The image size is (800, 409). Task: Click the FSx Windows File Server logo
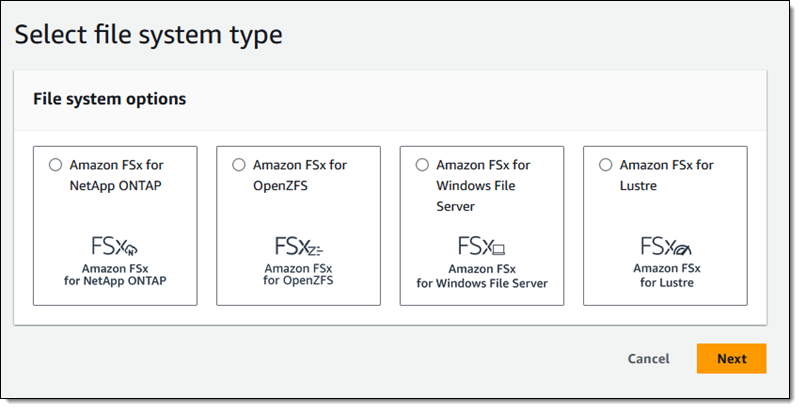click(x=482, y=246)
